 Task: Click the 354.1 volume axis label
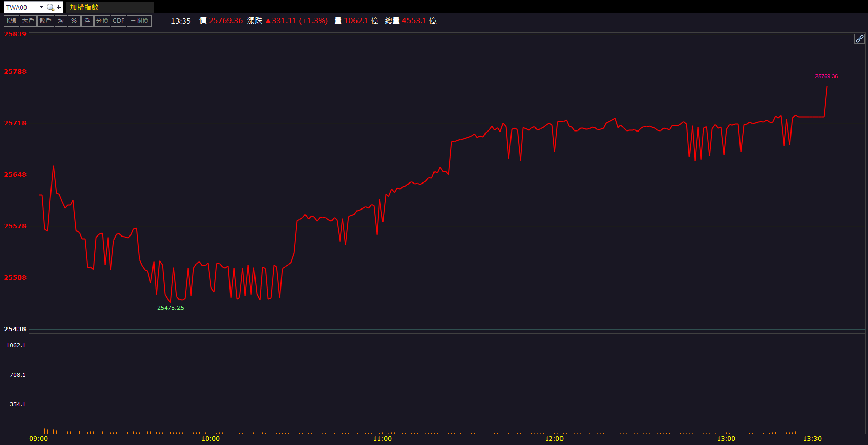click(18, 404)
